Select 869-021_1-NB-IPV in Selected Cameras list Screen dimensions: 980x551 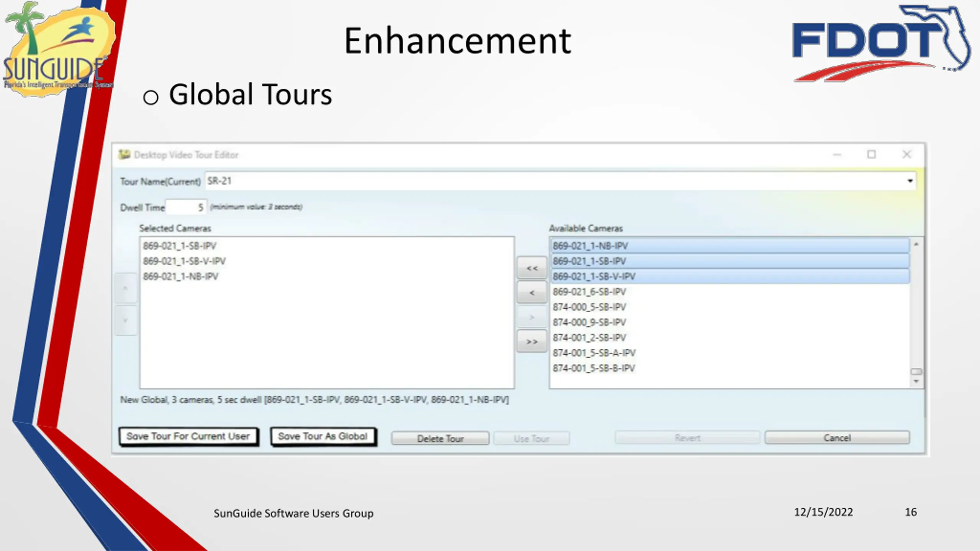(x=327, y=276)
